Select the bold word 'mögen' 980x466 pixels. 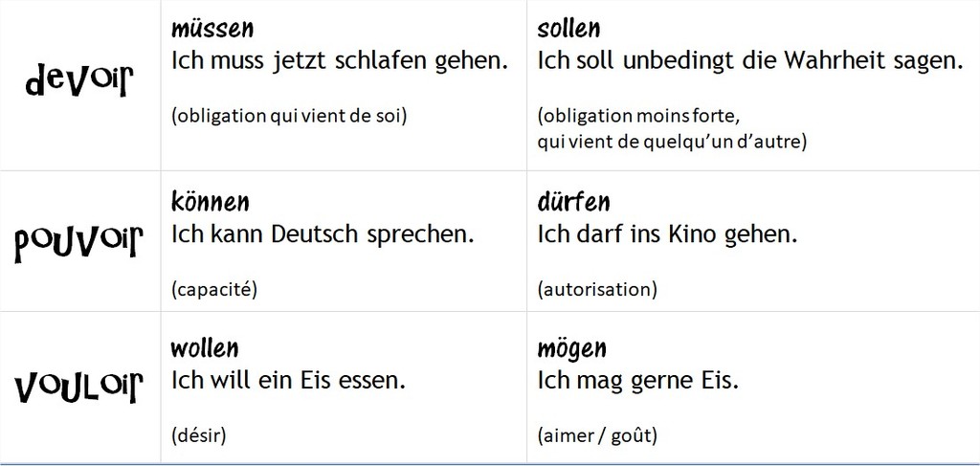[571, 348]
